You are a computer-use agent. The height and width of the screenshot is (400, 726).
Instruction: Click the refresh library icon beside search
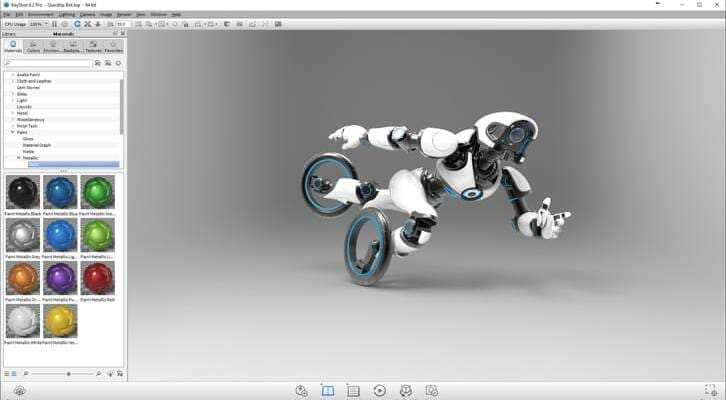point(119,63)
